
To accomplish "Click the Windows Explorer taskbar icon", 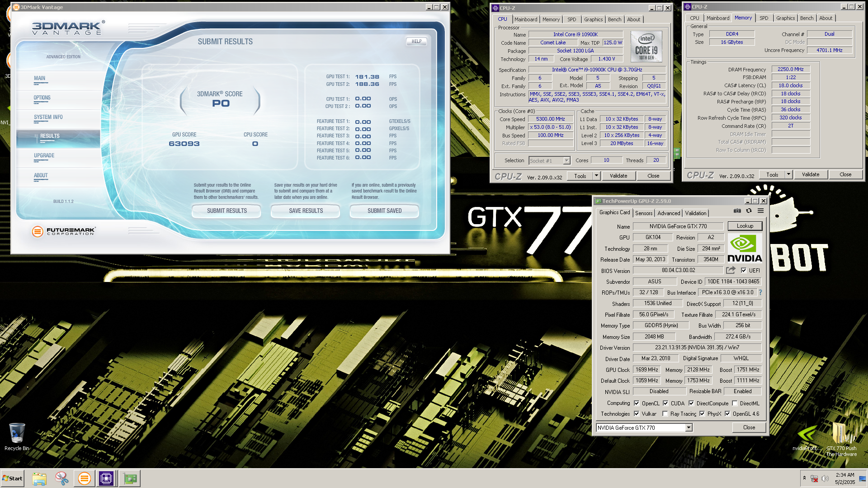I will coord(39,479).
